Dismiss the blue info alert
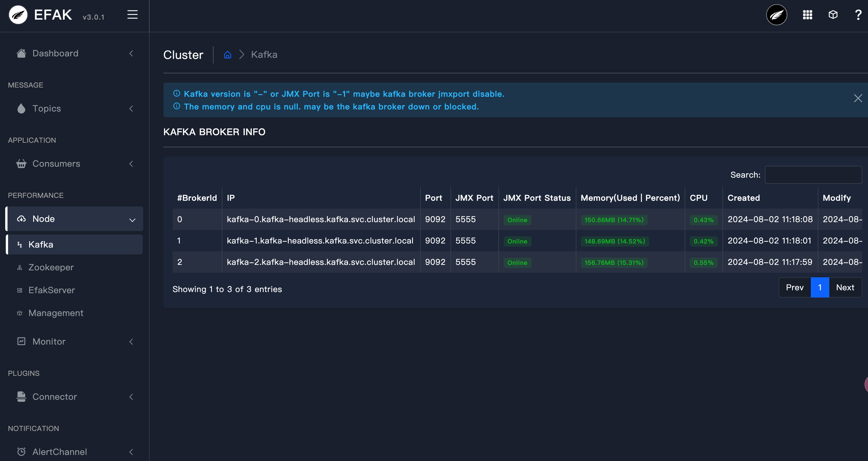 point(858,98)
